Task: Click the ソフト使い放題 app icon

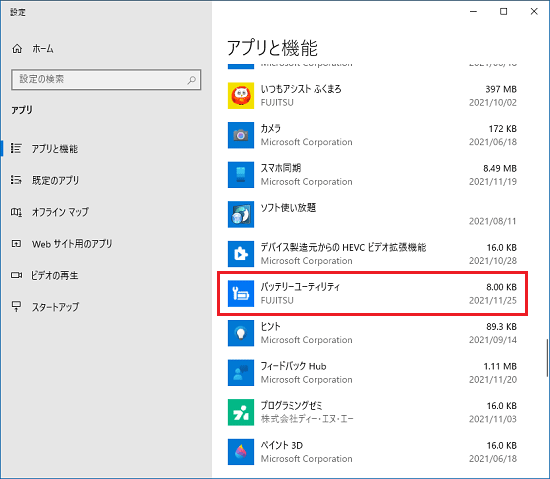Action: [241, 215]
